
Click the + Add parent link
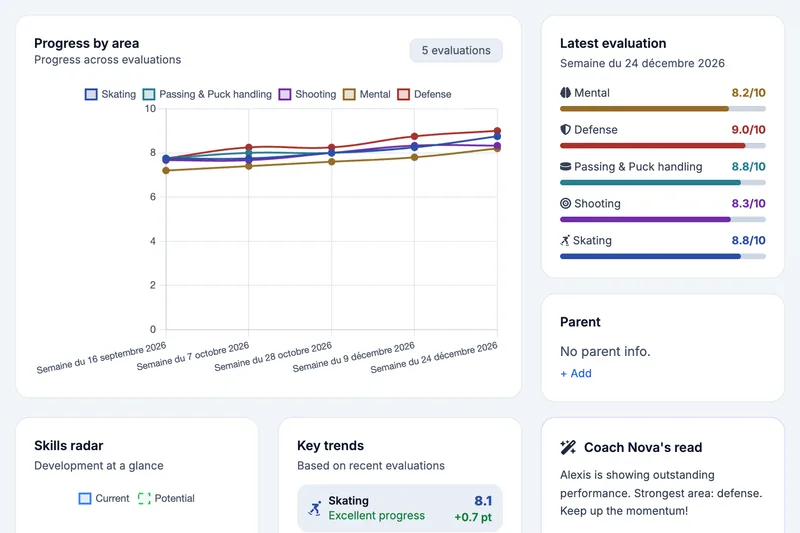576,373
